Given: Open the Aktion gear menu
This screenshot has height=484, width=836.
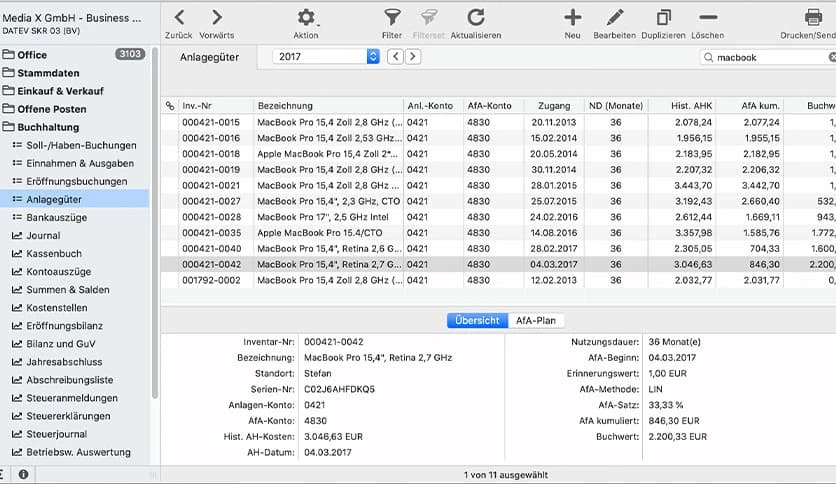Looking at the screenshot, I should [306, 18].
